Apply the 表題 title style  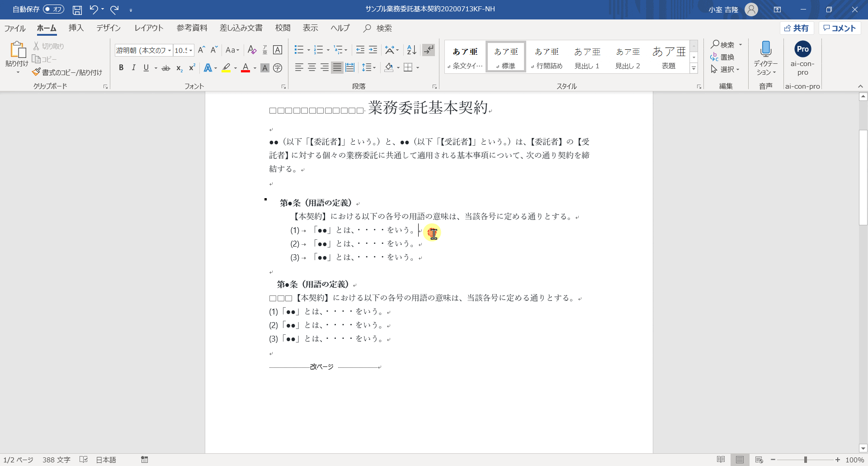(x=669, y=57)
